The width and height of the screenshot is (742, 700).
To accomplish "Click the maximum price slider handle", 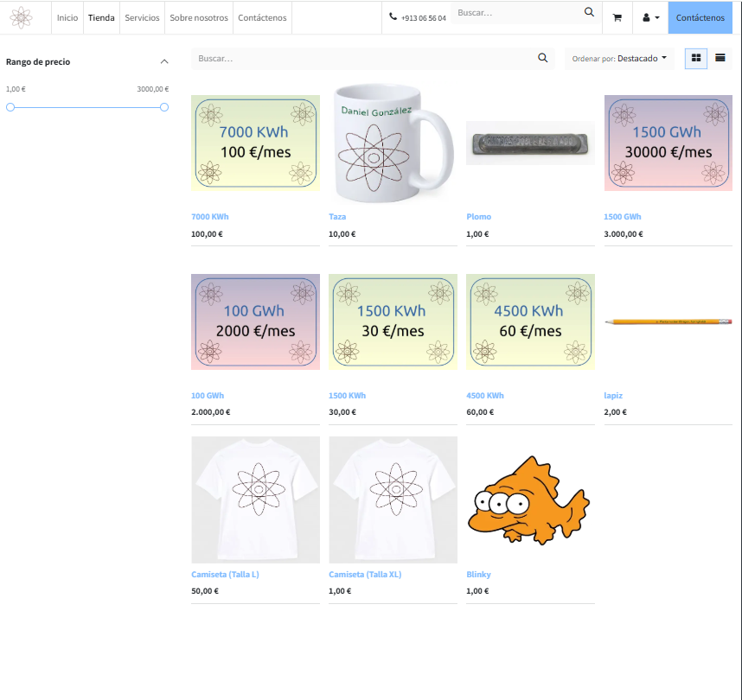I will tap(164, 107).
